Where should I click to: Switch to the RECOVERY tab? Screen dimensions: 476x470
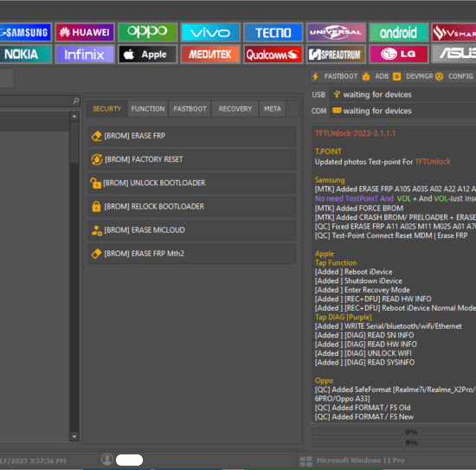tap(235, 109)
